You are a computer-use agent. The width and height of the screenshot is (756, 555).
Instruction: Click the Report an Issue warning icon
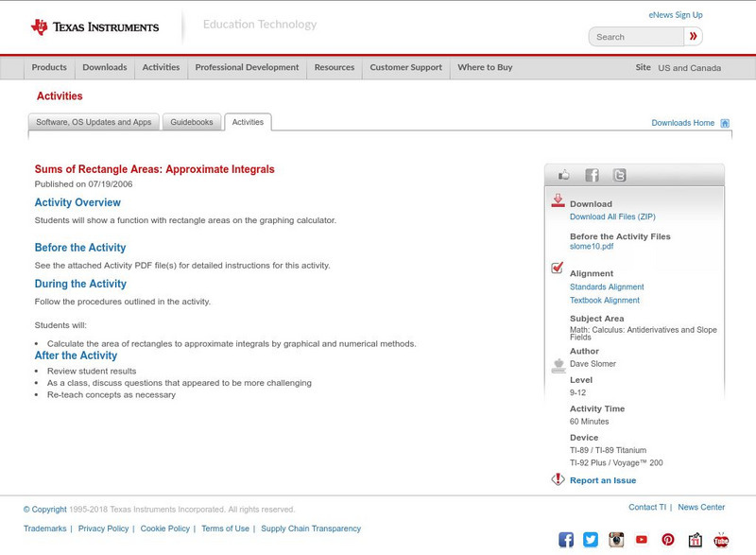coord(558,479)
